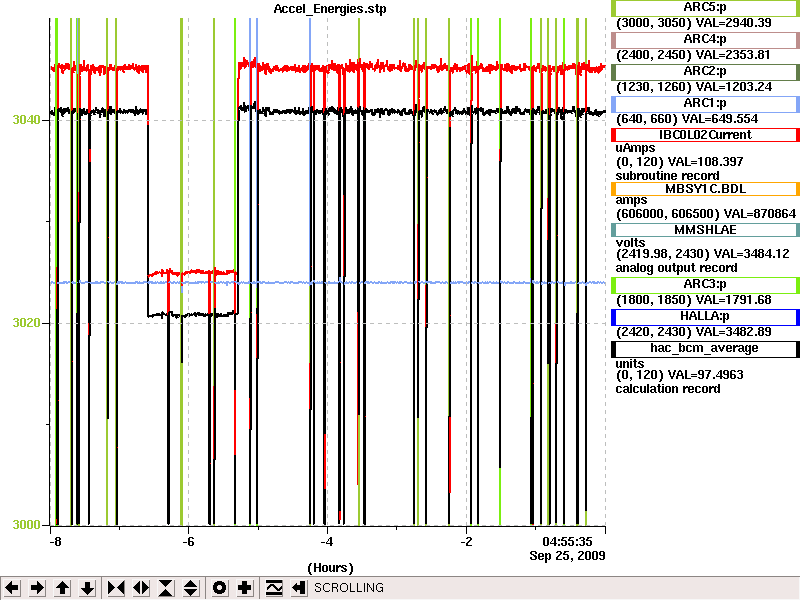
Task: Click the arrow-to-bar auto-scroll icon
Action: click(x=299, y=588)
